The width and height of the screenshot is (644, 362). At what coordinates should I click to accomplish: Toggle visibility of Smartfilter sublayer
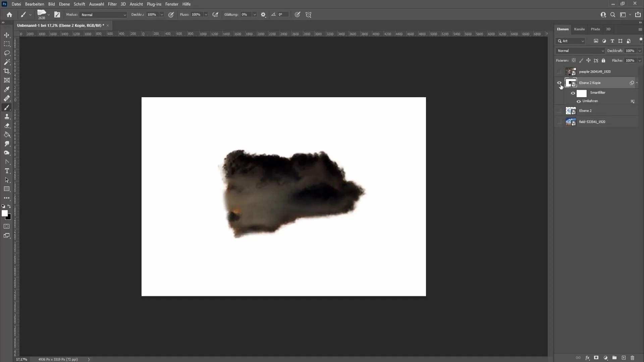click(x=573, y=93)
